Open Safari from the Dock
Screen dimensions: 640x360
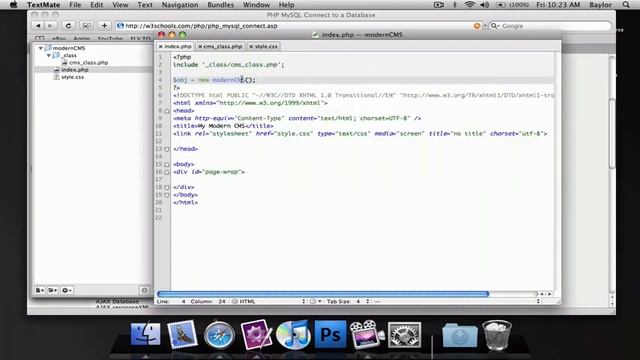tap(219, 335)
